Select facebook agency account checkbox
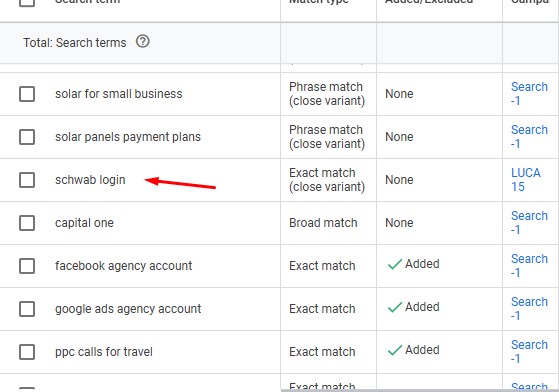The height and width of the screenshot is (392, 559). pos(27,266)
